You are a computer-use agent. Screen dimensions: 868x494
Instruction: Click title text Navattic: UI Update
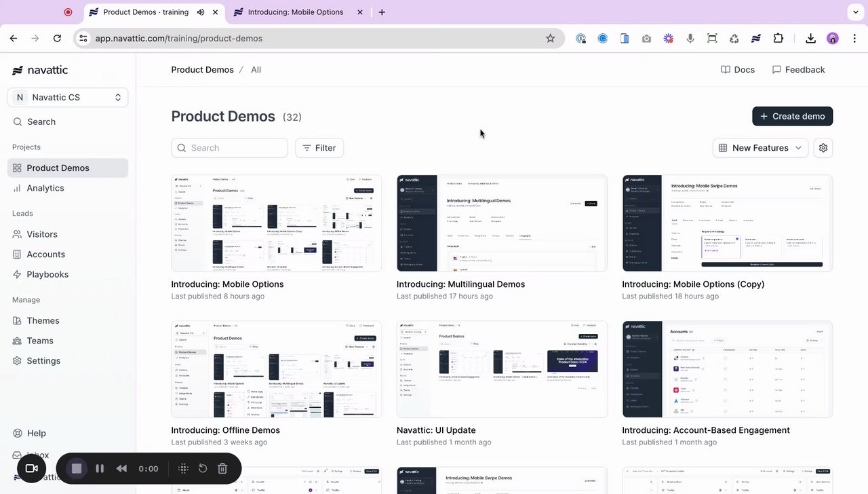pyautogui.click(x=436, y=430)
